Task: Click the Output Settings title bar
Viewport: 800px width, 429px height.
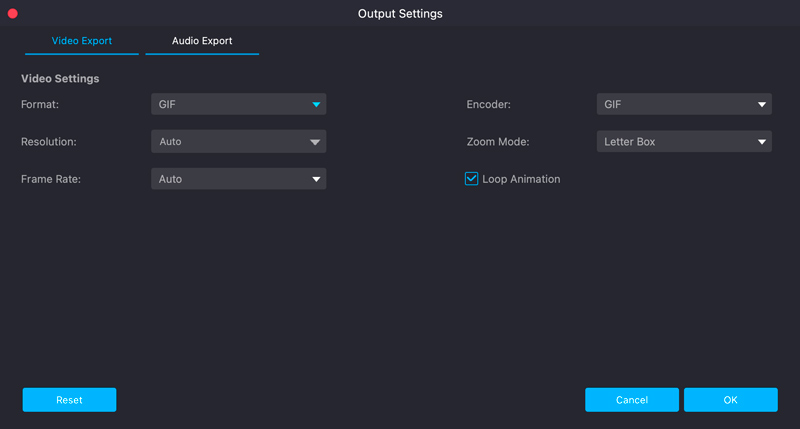Action: 400,14
